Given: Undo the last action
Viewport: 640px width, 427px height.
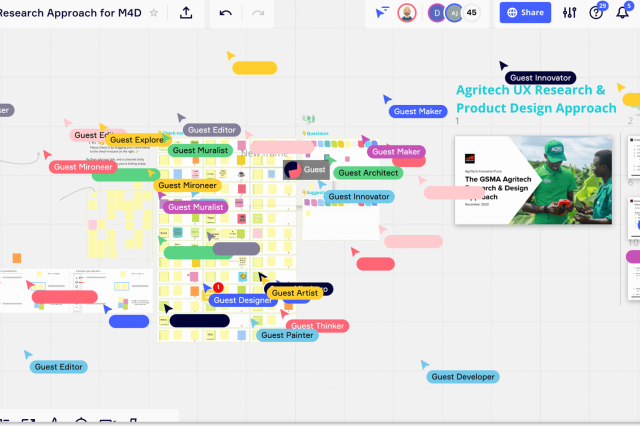Looking at the screenshot, I should click(x=226, y=13).
